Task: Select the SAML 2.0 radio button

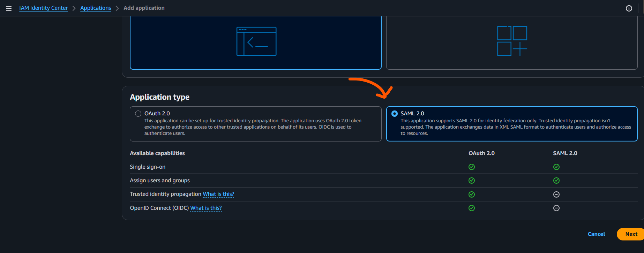Action: [395, 114]
